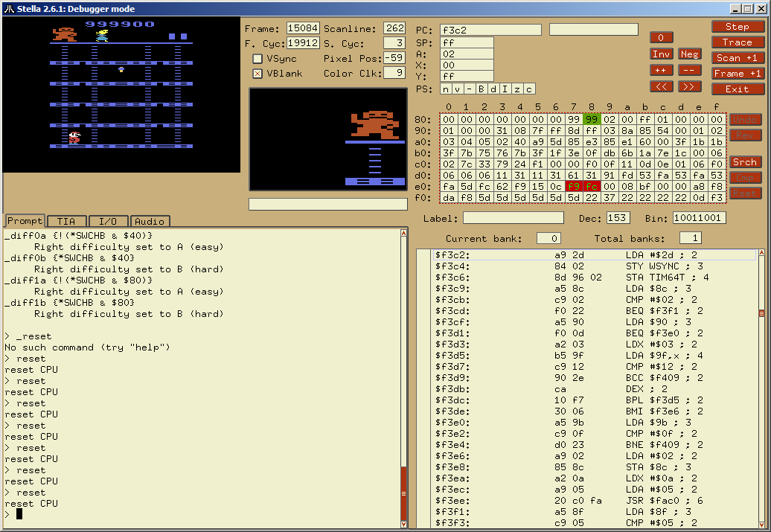Select the green highlighted 99 RAM cell

(592, 120)
